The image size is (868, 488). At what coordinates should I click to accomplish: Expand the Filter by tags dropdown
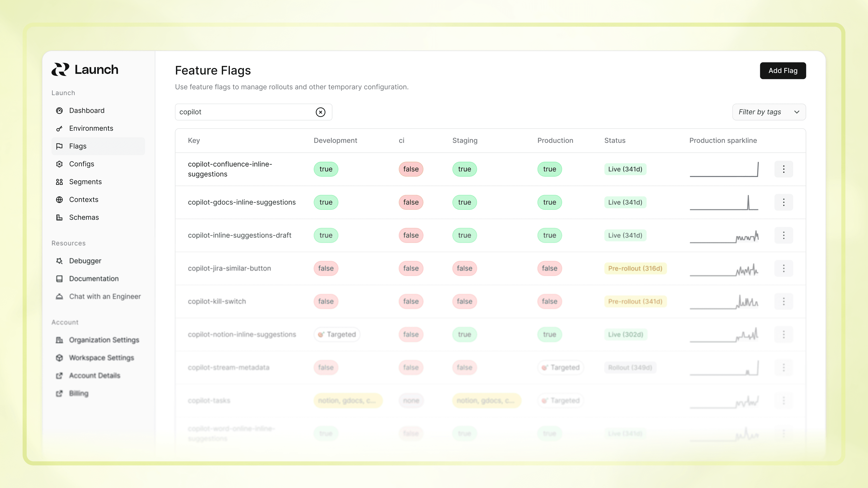pyautogui.click(x=769, y=112)
